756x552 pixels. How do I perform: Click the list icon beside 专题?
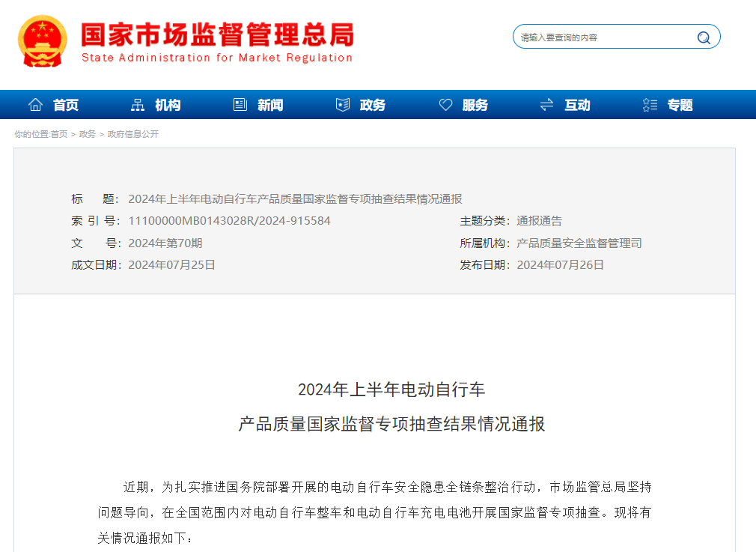tap(648, 104)
